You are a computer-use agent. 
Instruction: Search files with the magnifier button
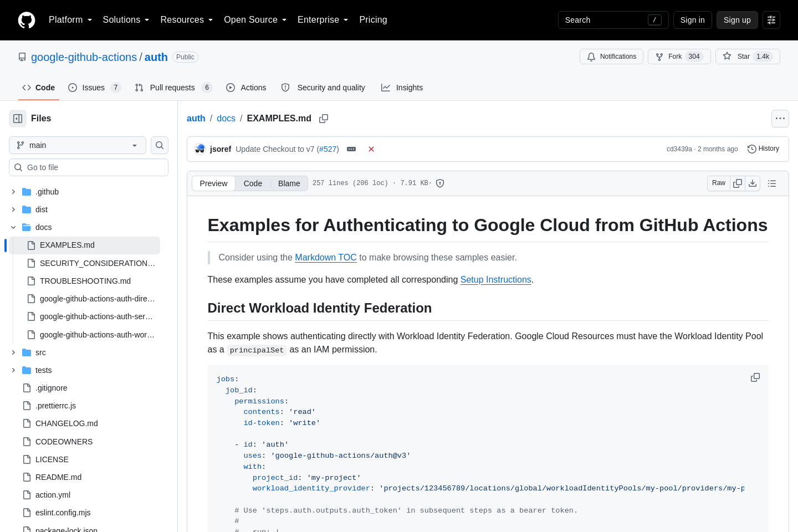160,145
